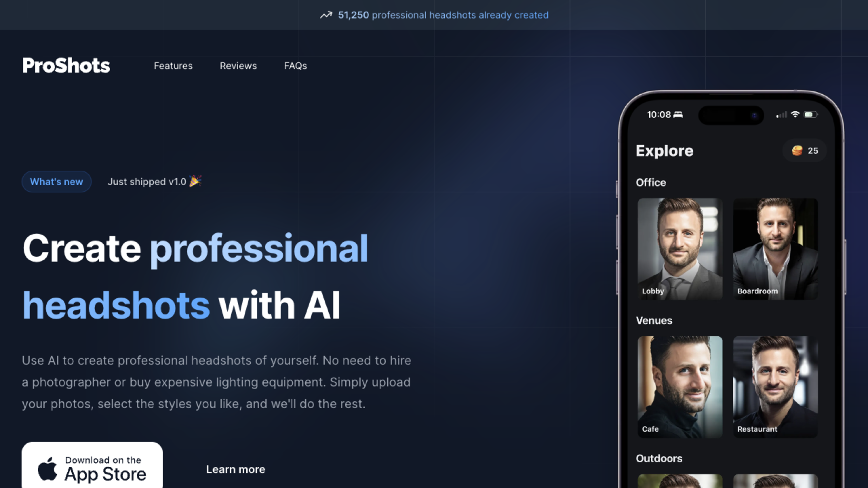The height and width of the screenshot is (488, 868).
Task: Click the cellular signal bars icon
Action: pos(781,115)
